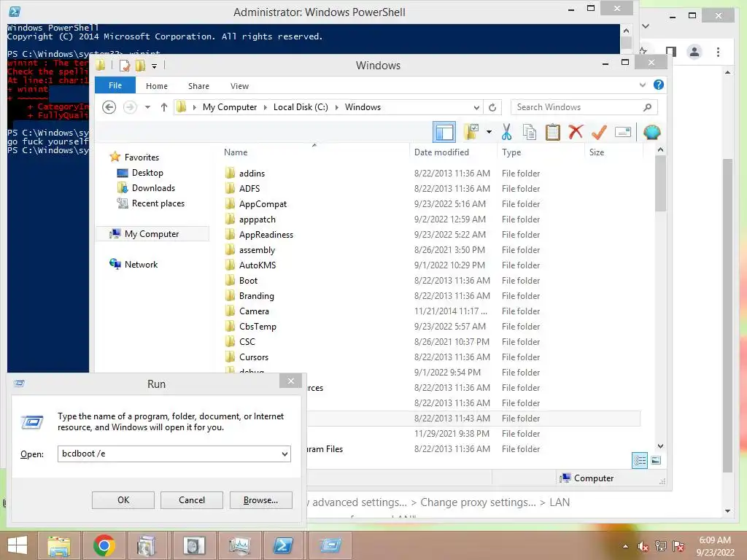Open the address bar history dropdown
Viewport: 747px width, 560px height.
tap(476, 107)
